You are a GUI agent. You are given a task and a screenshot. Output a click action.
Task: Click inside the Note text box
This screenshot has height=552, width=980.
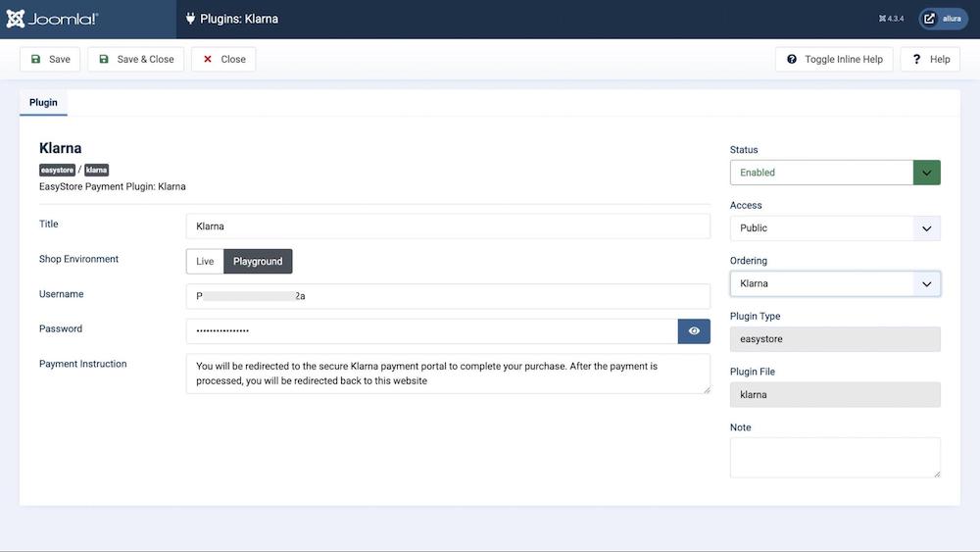pyautogui.click(x=834, y=457)
